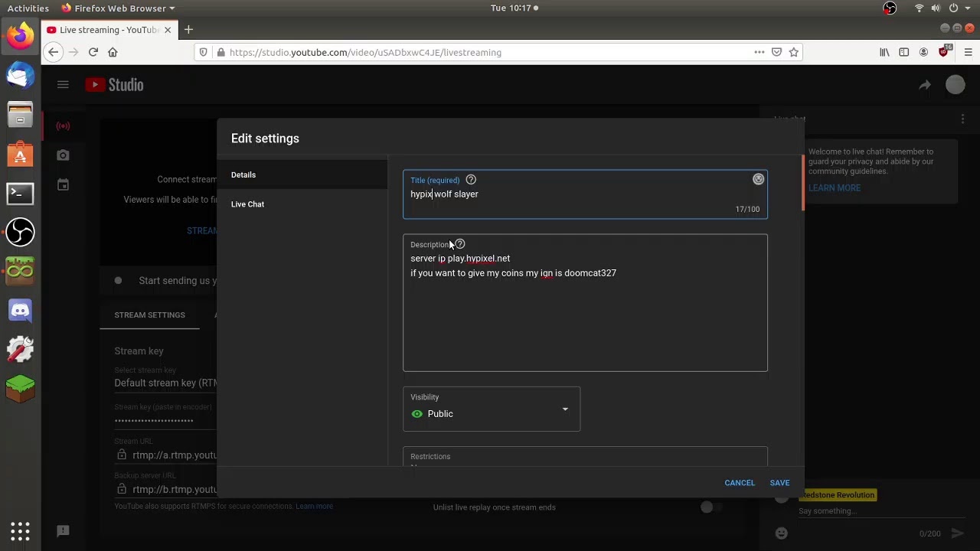The width and height of the screenshot is (980, 551).
Task: Open the Webcam camera sidebar icon
Action: tap(63, 155)
